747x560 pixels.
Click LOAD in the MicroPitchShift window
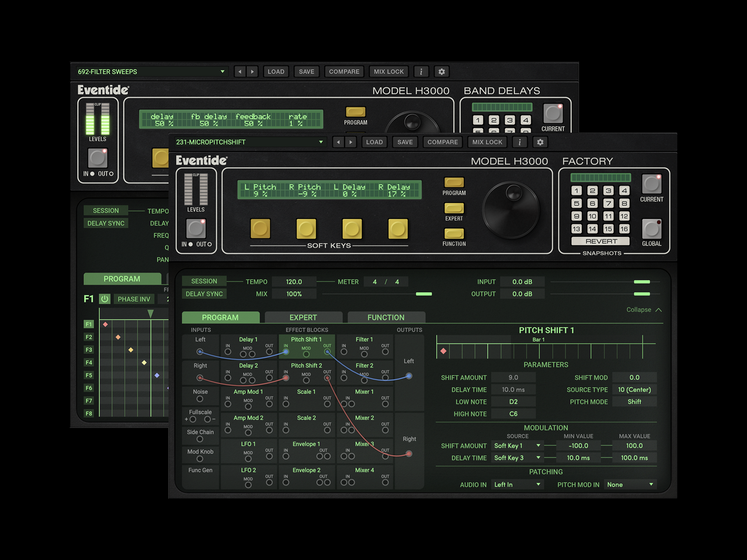(374, 142)
